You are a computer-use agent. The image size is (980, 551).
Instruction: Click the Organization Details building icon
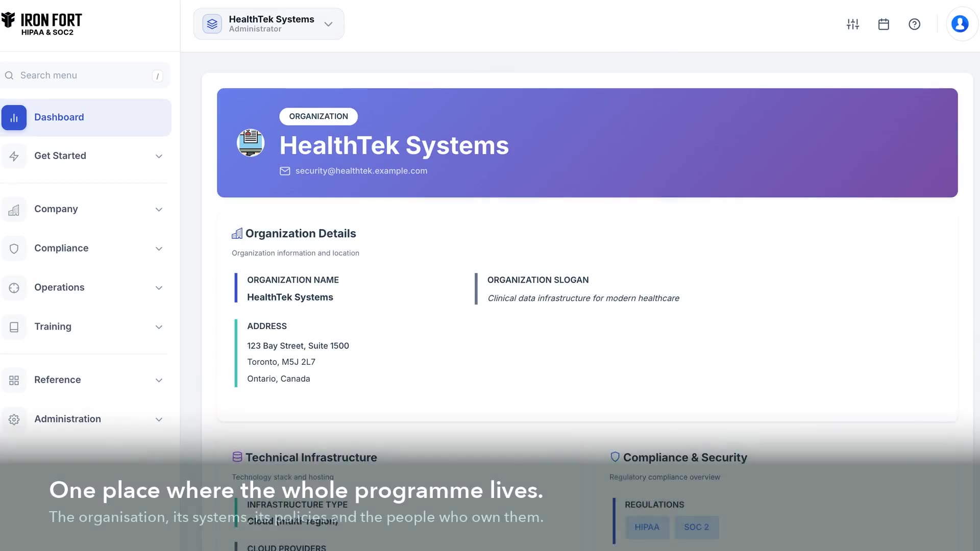tap(237, 234)
